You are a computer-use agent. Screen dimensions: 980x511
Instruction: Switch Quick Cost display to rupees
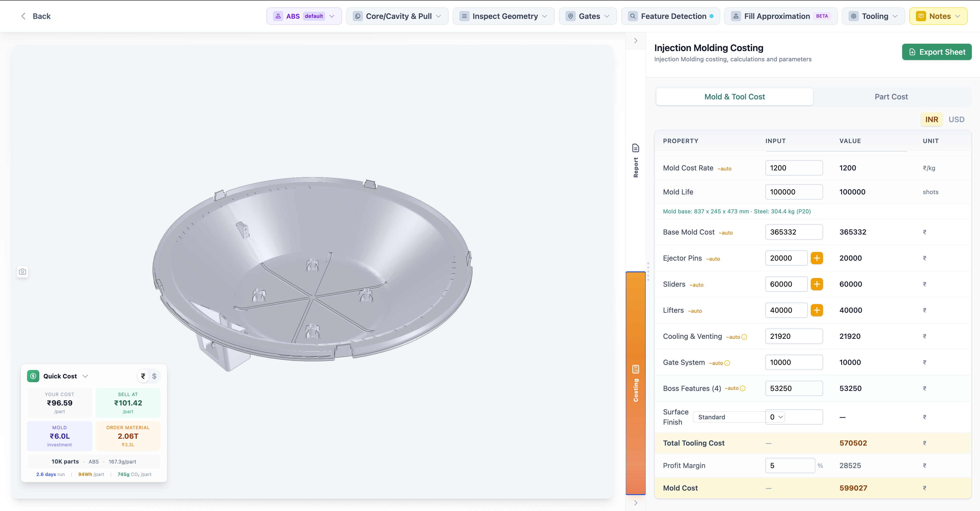pyautogui.click(x=143, y=376)
